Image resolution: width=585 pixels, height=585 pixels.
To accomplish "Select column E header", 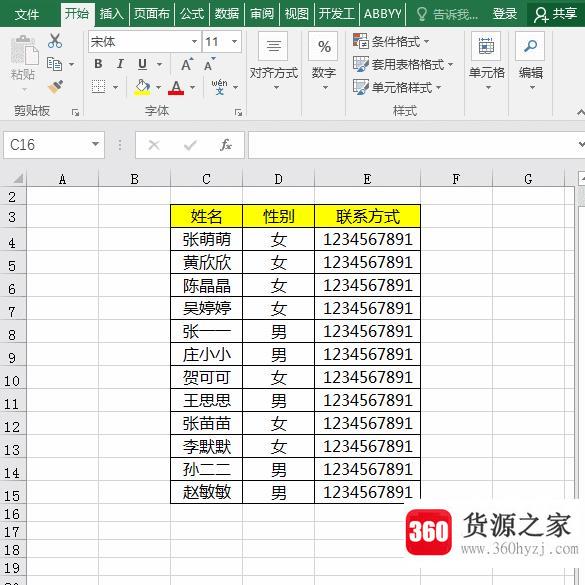I will (367, 179).
